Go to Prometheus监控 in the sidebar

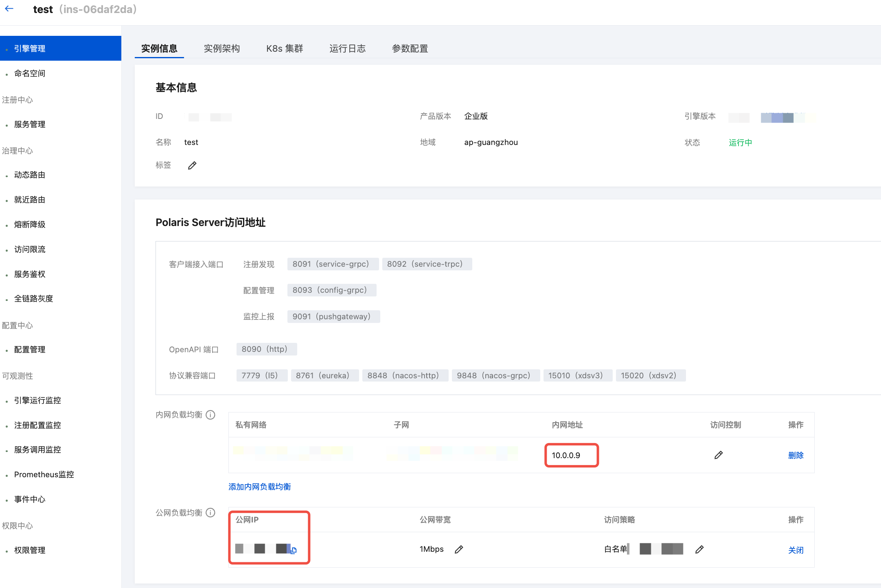pyautogui.click(x=44, y=474)
